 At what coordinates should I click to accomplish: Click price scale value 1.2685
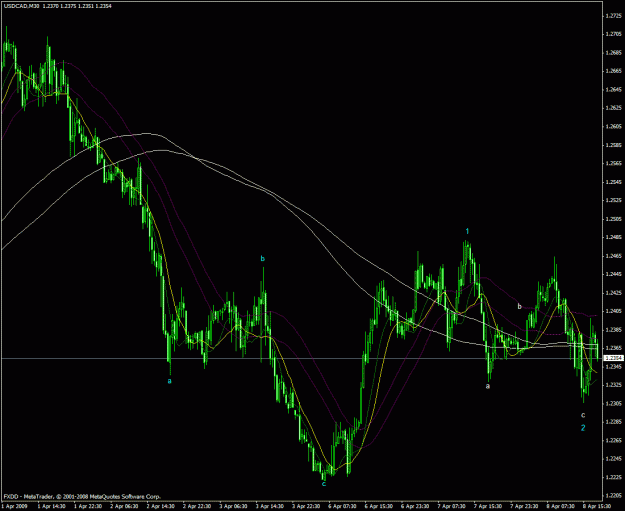[611, 53]
